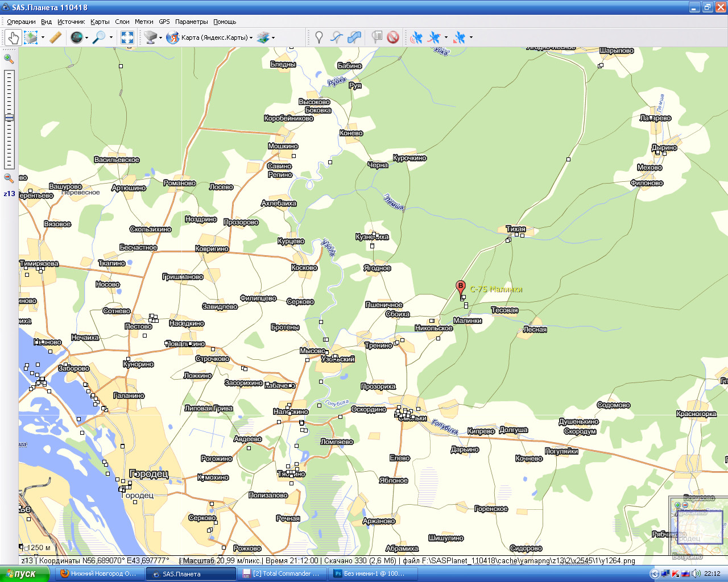Screen dimensions: 728x582
Task: Expand dropdown arrow next to globe icon
Action: click(x=86, y=38)
